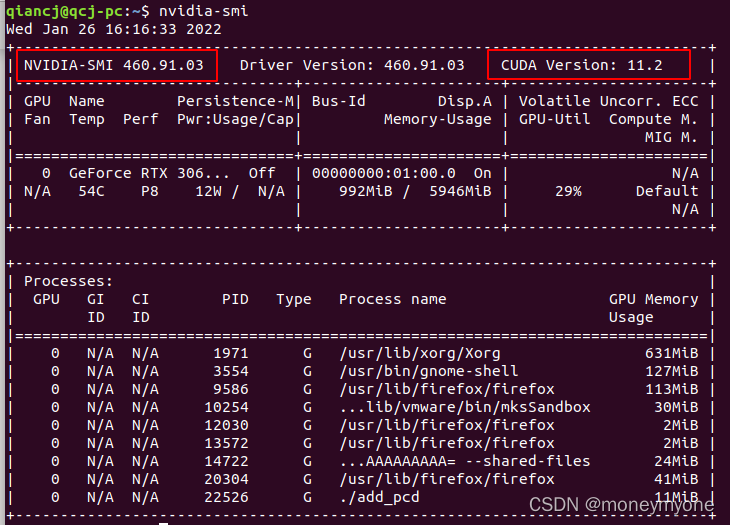Click the power usage '12W'
Viewport: 730px width, 525px height.
208,191
